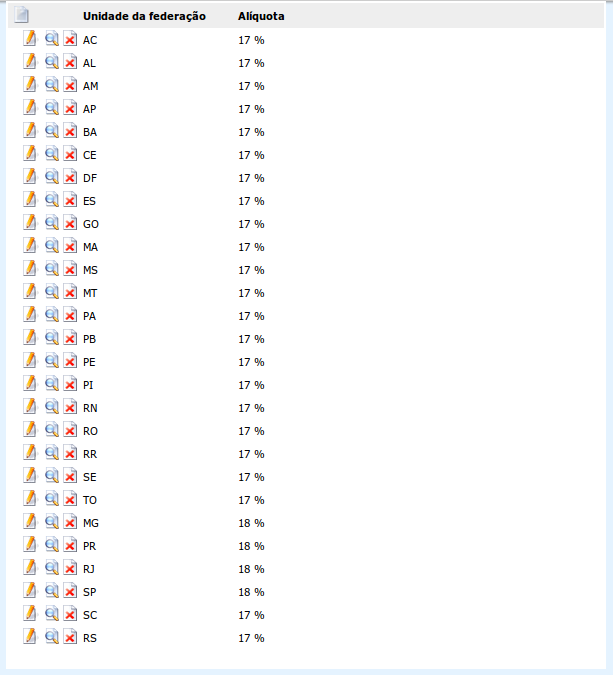Viewport: 613px width, 675px height.
Task: Edit the RS row
Action: pos(30,636)
